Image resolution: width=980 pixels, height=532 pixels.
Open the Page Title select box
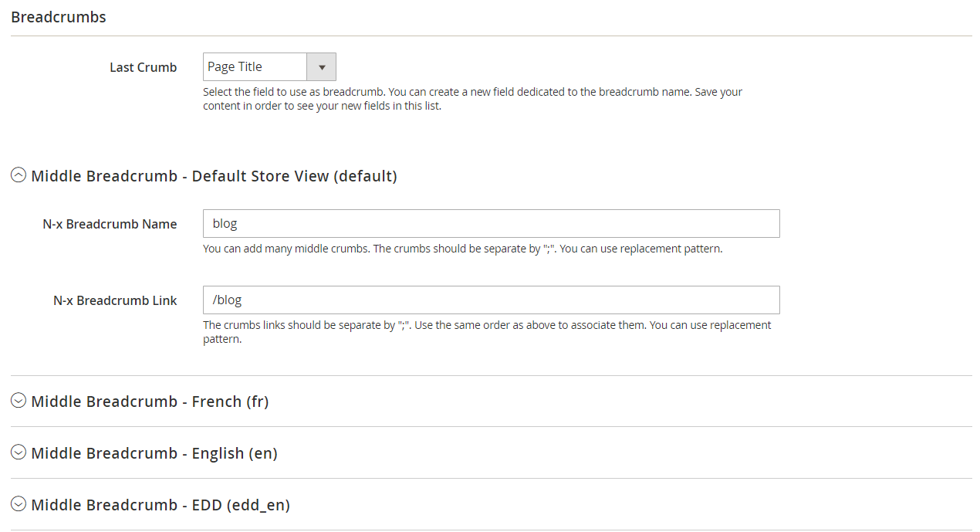(255, 67)
